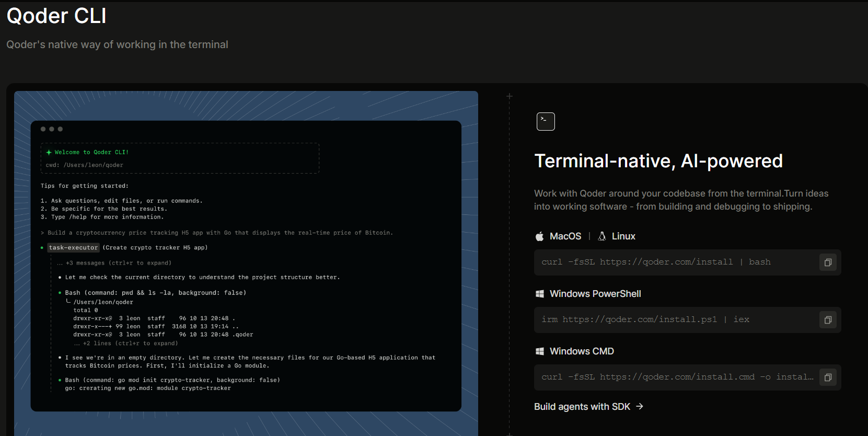Click the curl qoder.com/install bash command text
Screen dimensions: 868x436
(656, 262)
